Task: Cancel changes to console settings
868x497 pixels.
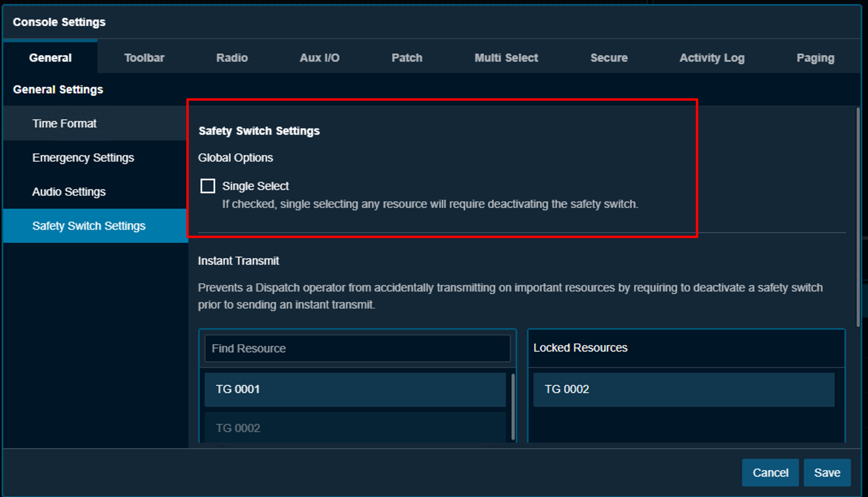Action: pyautogui.click(x=770, y=472)
